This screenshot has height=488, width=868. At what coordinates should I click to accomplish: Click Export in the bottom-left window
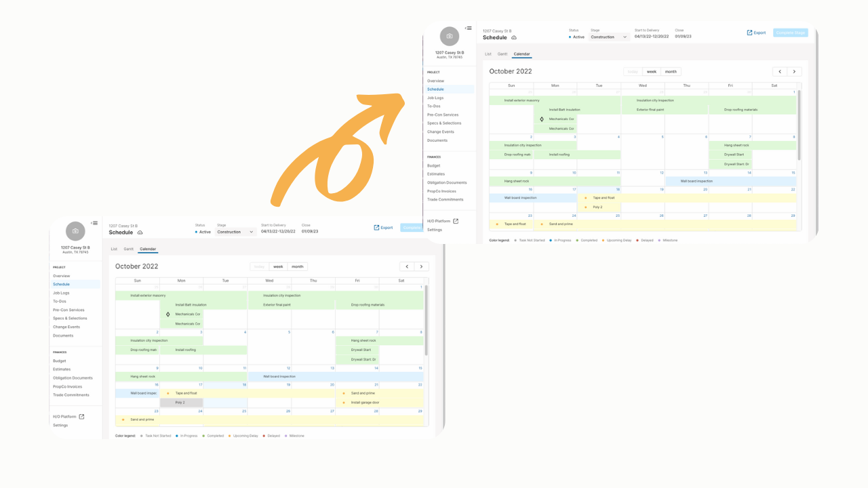point(383,228)
